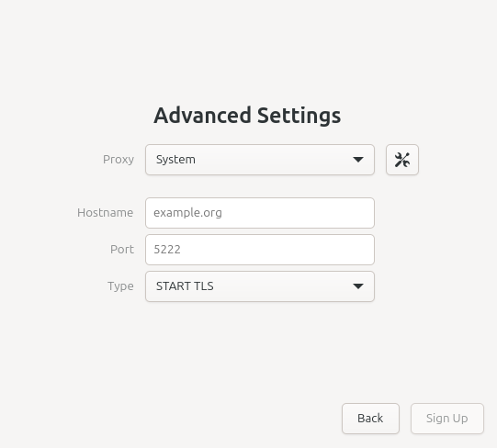This screenshot has height=448, width=497.
Task: Open the START TLS connection type selector
Action: 260,286
